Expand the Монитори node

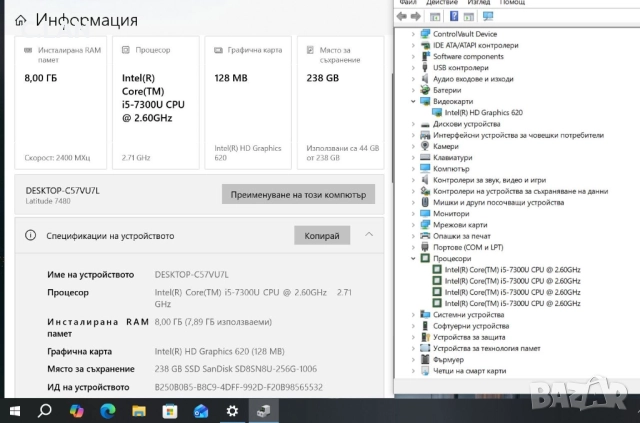click(x=413, y=214)
